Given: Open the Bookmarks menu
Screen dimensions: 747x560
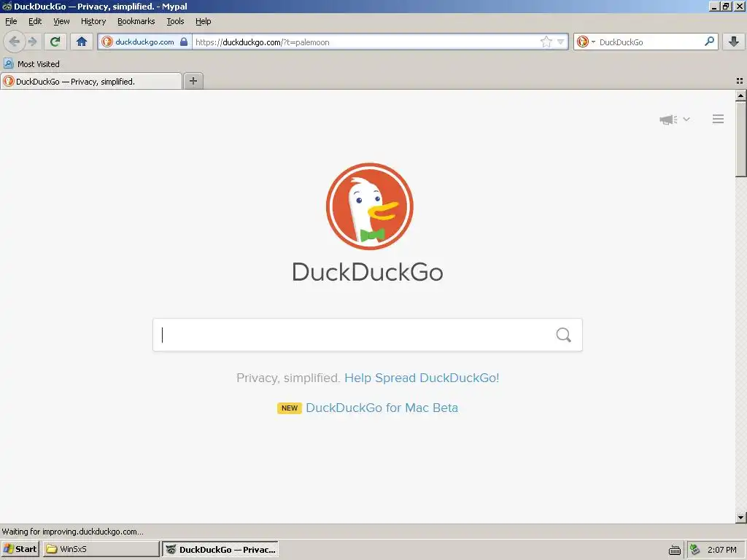Looking at the screenshot, I should point(136,21).
